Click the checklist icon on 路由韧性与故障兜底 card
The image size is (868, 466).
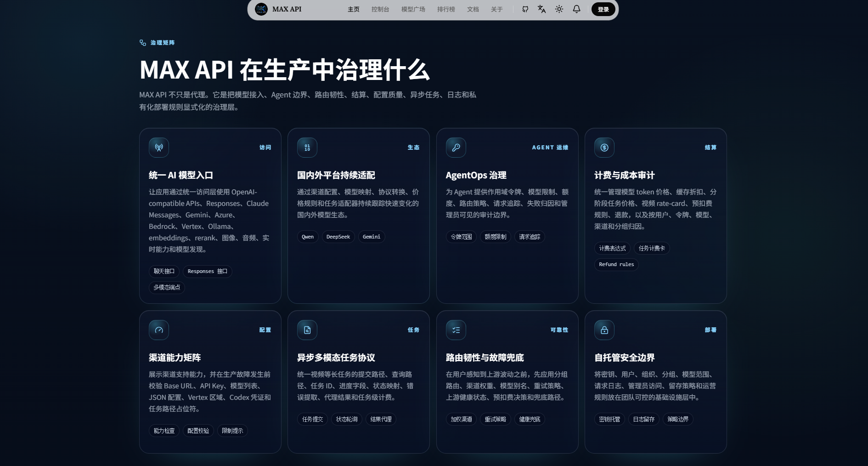[x=456, y=330]
